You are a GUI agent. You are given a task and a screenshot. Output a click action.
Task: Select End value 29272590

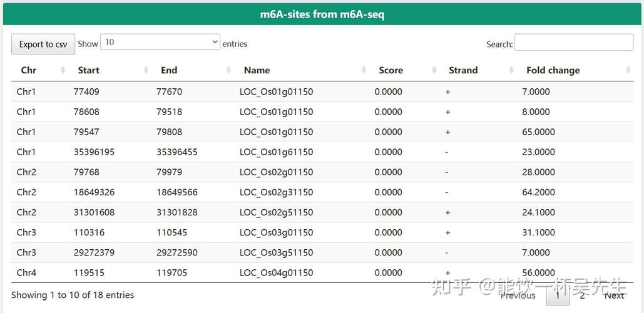pos(177,253)
